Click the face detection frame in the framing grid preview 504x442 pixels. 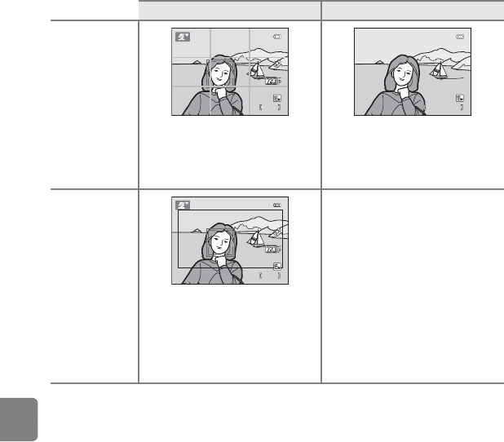point(221,73)
